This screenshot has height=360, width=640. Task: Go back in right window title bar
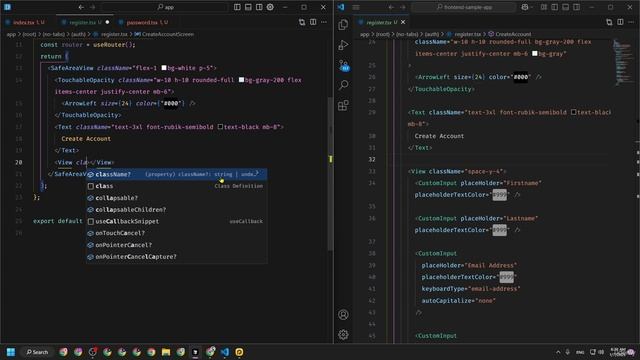pyautogui.click(x=391, y=7)
